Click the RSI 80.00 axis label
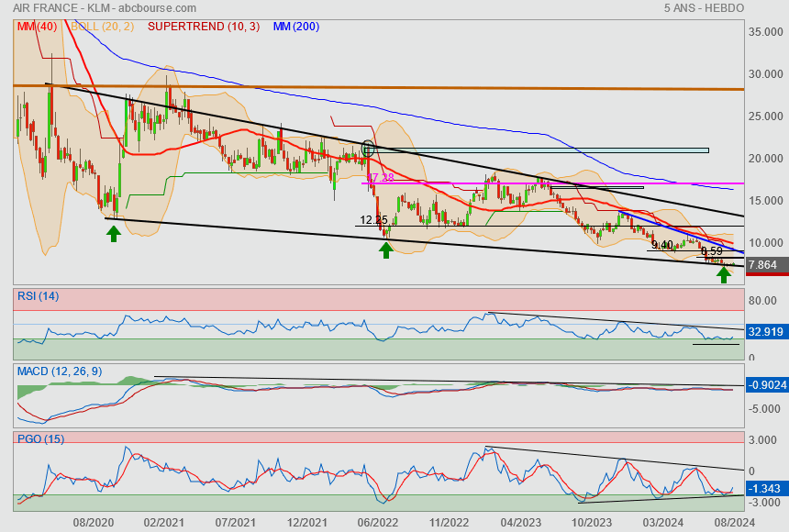789x532 pixels. tap(762, 301)
